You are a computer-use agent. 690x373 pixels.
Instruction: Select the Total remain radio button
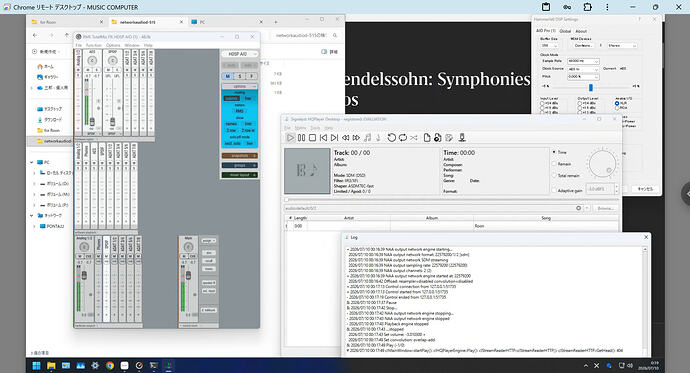tap(554, 176)
